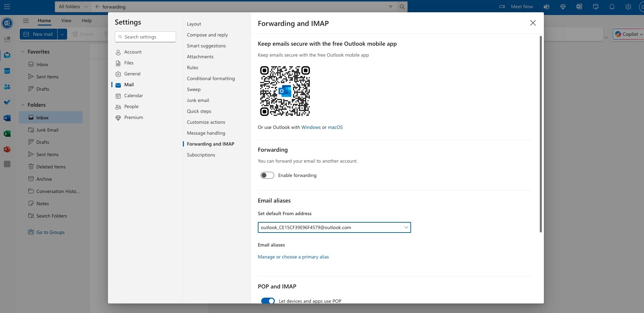Open Archive folder
This screenshot has height=313, width=644.
tap(51, 179)
